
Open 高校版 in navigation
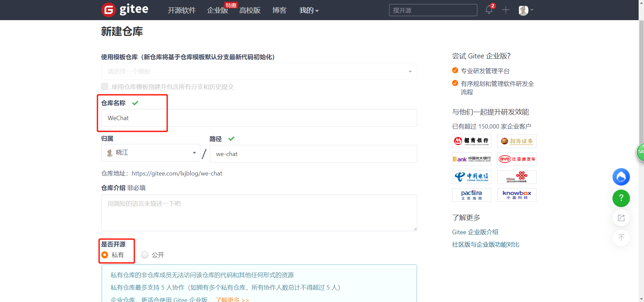(250, 10)
